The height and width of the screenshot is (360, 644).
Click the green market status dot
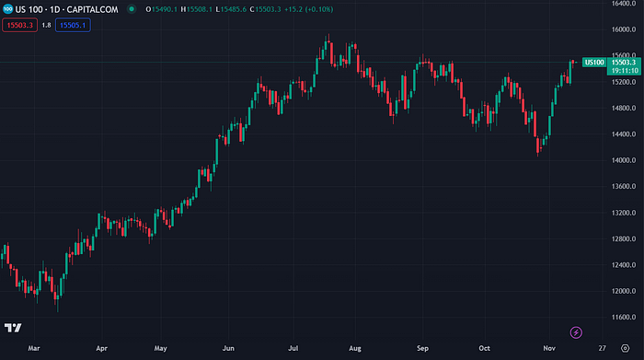(x=132, y=9)
